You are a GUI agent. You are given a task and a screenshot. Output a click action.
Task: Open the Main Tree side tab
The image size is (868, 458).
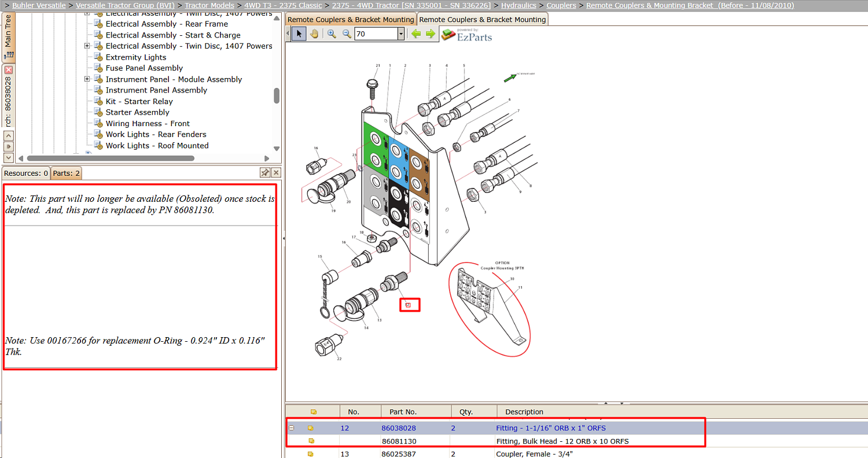tap(9, 36)
